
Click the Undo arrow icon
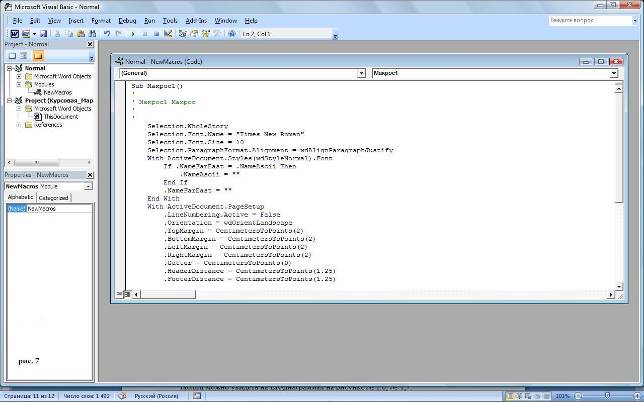tap(107, 34)
